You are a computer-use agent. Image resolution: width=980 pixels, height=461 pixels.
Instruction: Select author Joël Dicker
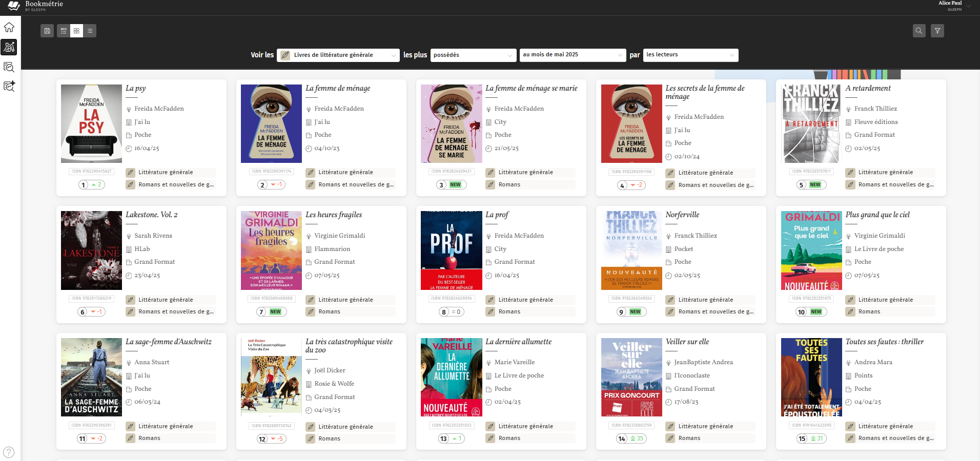click(x=330, y=370)
